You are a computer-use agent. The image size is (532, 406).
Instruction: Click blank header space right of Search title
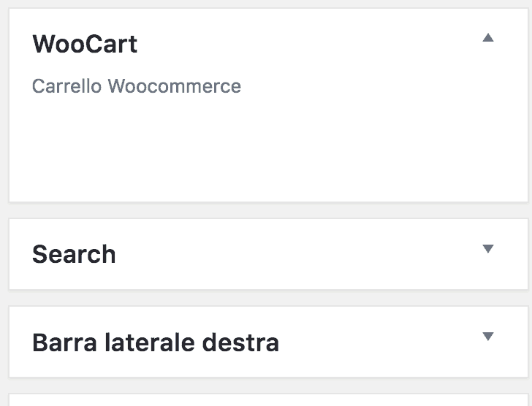(x=292, y=255)
